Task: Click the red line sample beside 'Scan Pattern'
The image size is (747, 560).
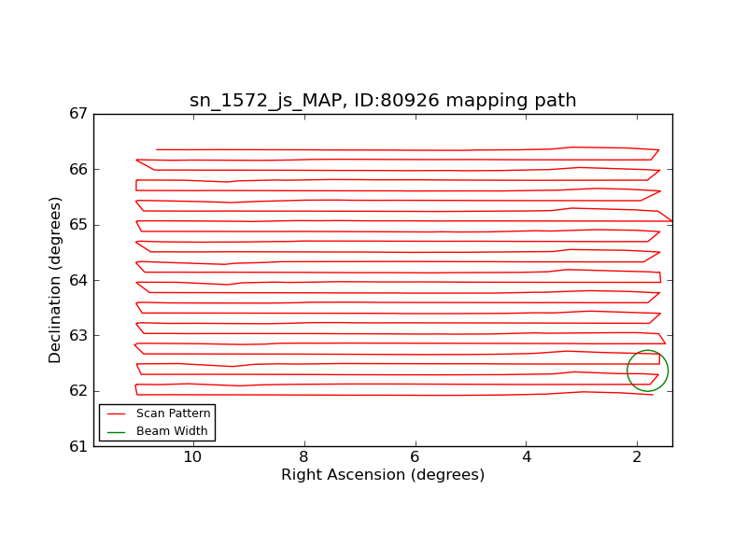Action: pyautogui.click(x=116, y=413)
